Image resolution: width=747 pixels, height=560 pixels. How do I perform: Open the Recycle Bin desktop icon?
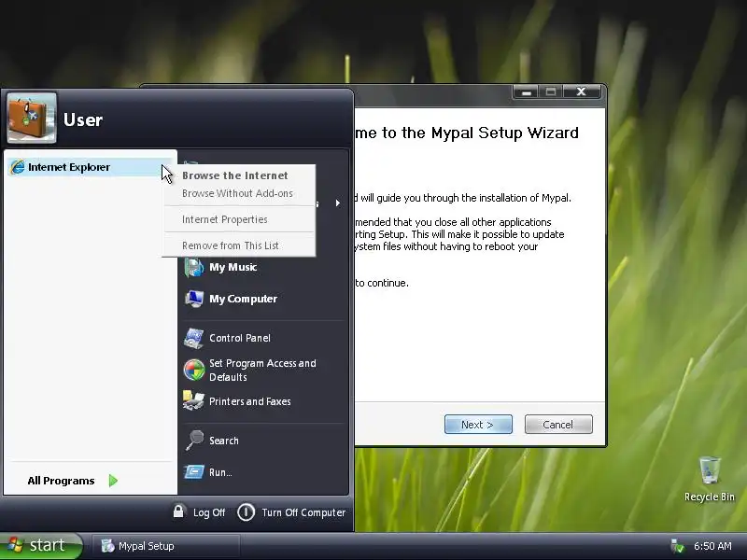click(710, 470)
